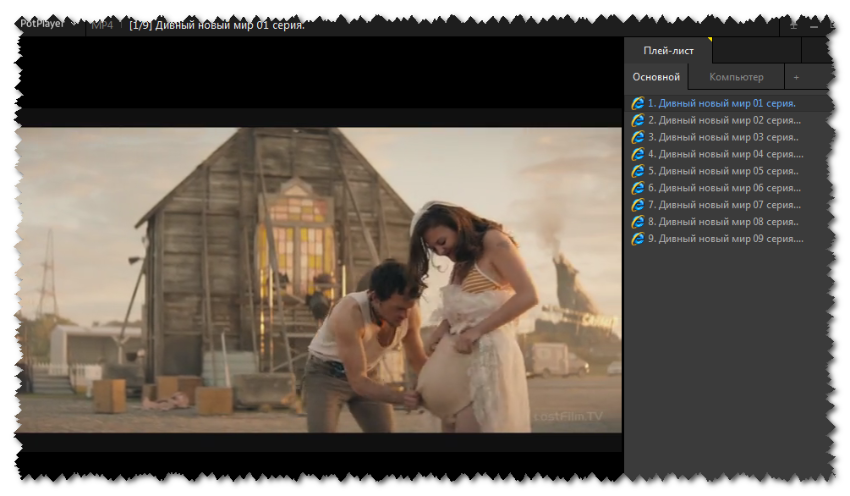Select '8. Дивный новый мир 08 серия' text

pos(723,221)
